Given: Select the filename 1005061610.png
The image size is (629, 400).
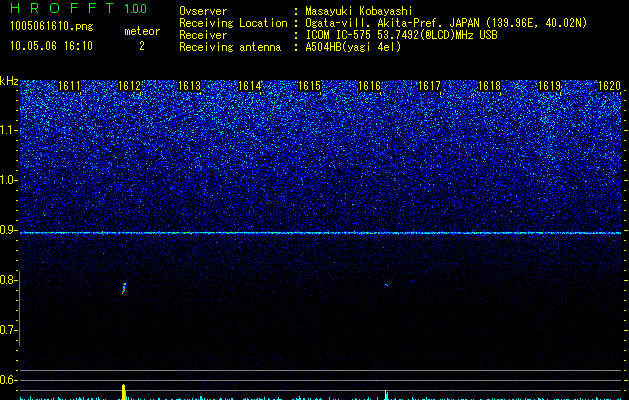Looking at the screenshot, I should (52, 27).
